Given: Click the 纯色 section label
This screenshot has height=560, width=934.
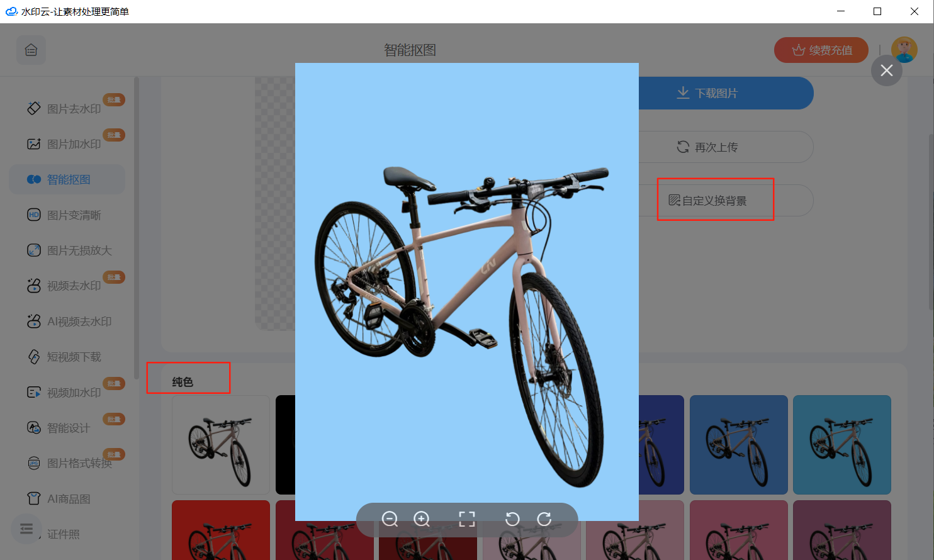Looking at the screenshot, I should pos(183,382).
